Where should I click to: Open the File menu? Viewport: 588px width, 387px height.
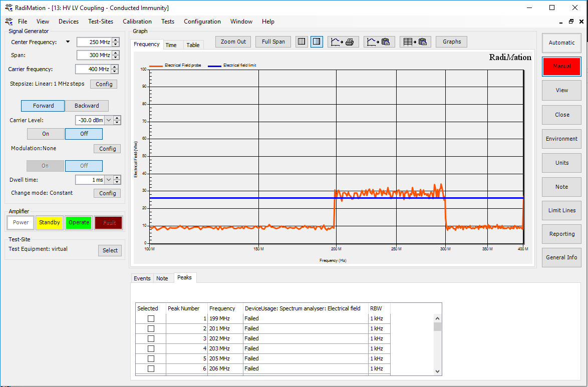pos(23,22)
